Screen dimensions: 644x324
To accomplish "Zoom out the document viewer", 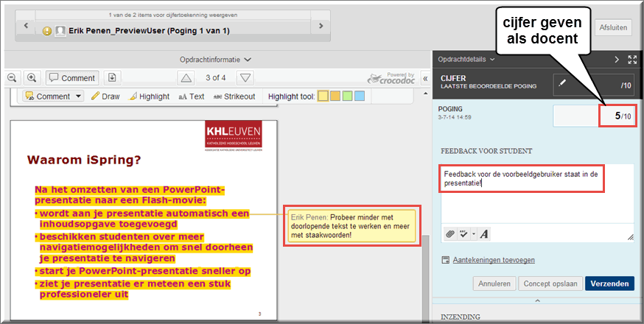I will (x=13, y=77).
